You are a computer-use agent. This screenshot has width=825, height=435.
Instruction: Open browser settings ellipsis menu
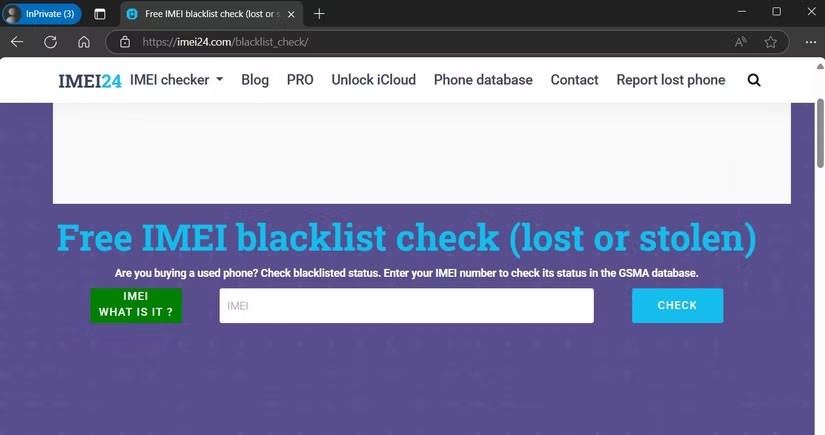tap(806, 42)
